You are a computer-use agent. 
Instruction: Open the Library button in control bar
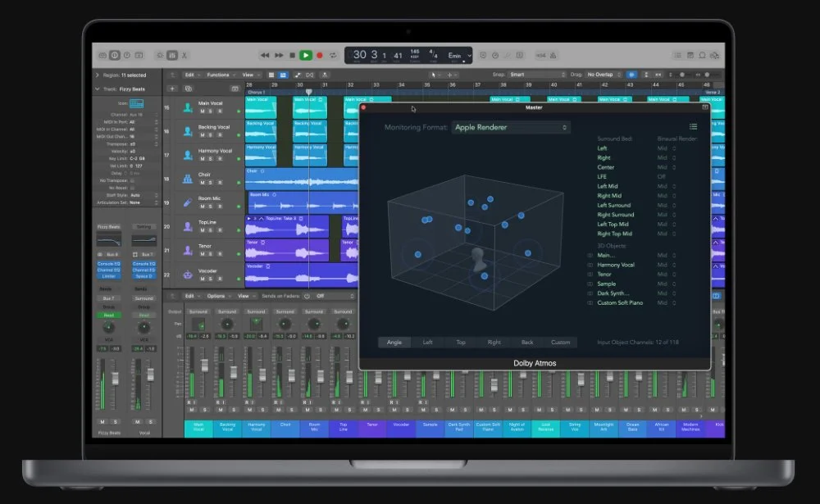click(x=102, y=55)
